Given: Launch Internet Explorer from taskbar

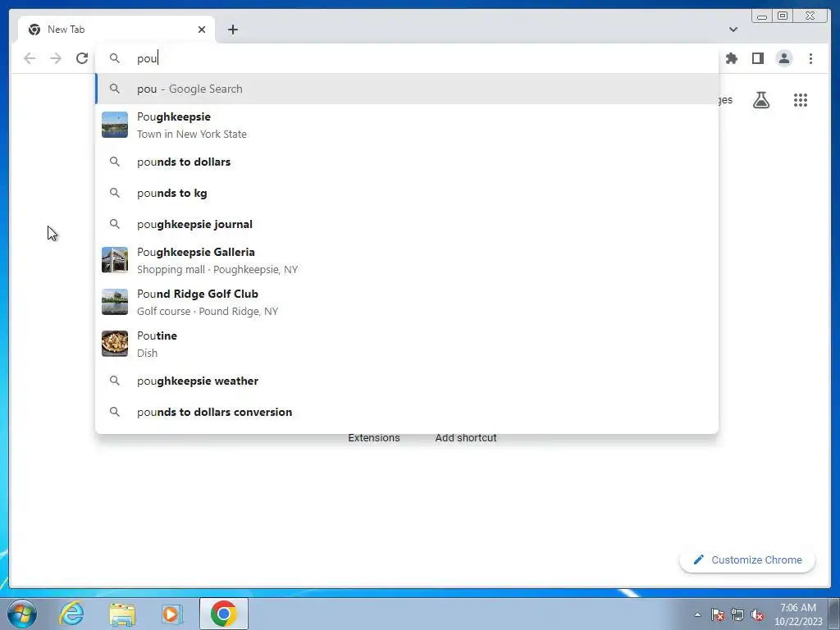Looking at the screenshot, I should 71,614.
